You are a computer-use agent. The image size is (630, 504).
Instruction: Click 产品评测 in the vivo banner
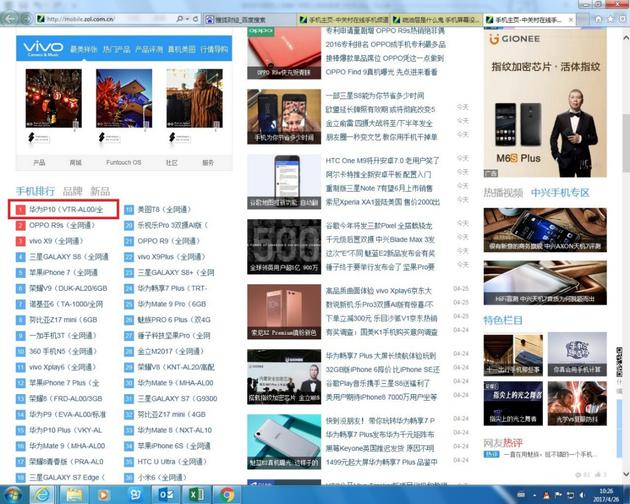[x=149, y=49]
